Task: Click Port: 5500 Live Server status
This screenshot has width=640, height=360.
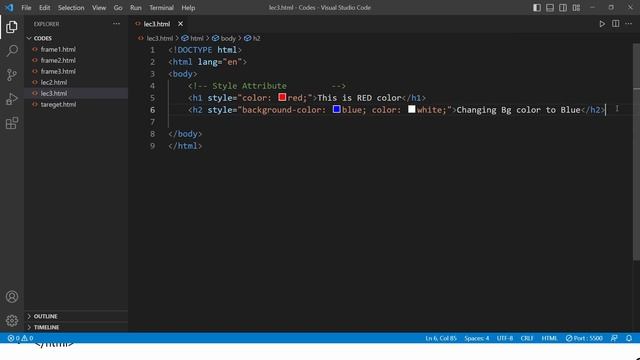Action: [x=584, y=338]
